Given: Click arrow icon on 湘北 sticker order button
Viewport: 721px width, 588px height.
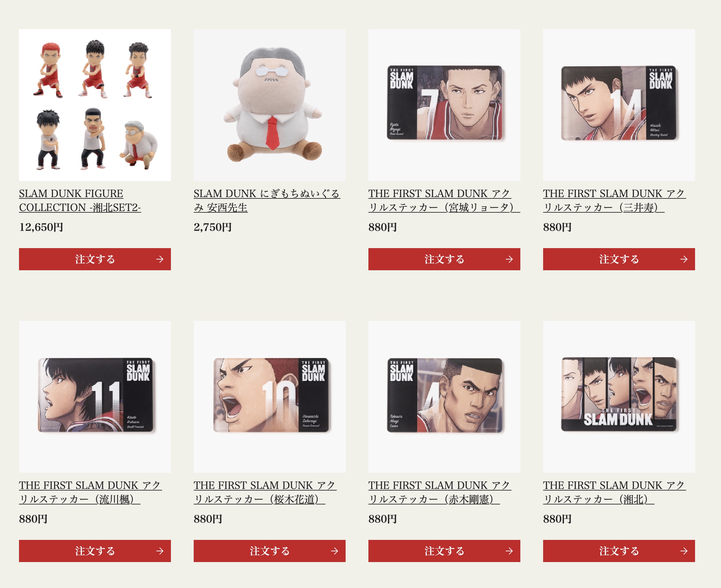Looking at the screenshot, I should click(684, 551).
